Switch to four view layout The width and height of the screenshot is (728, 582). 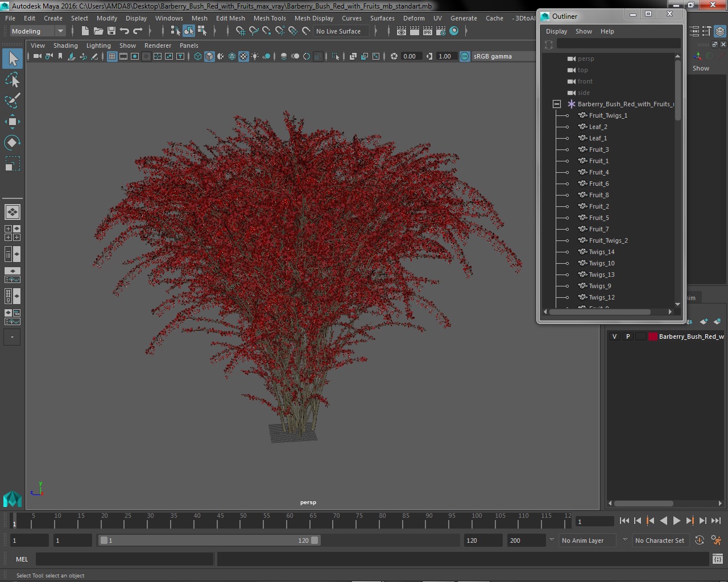[x=13, y=233]
